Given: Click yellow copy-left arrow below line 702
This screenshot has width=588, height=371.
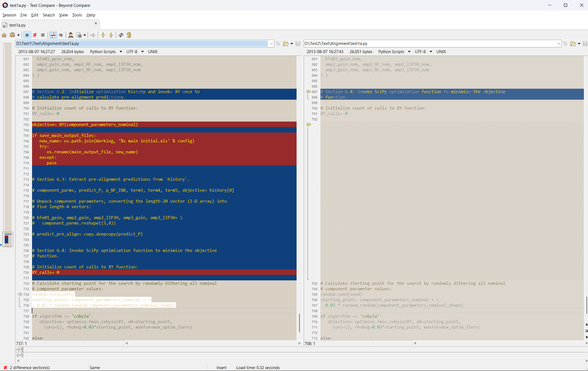Looking at the screenshot, I should [x=308, y=125].
